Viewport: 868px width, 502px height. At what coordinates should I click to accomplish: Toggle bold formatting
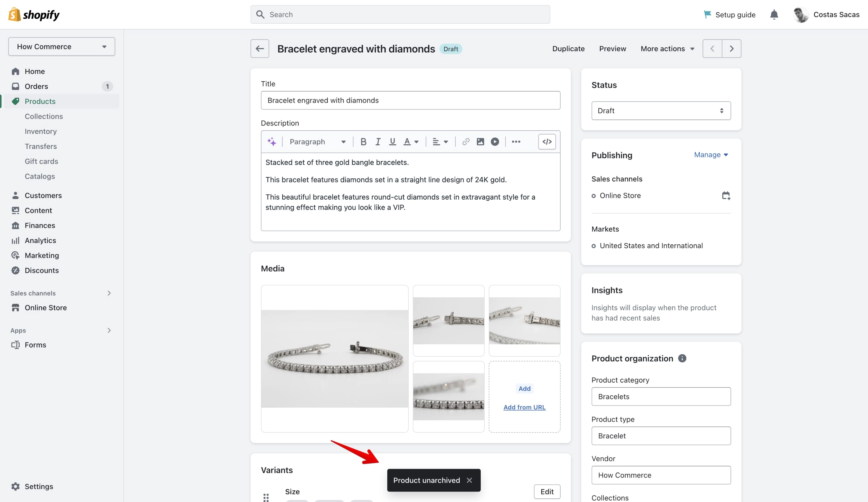tap(363, 142)
